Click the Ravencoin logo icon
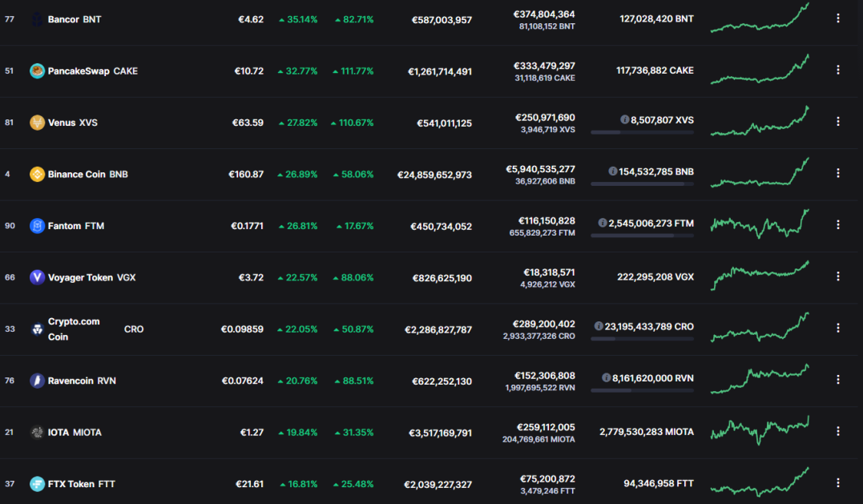Screen dimensions: 863x504 pyautogui.click(x=37, y=381)
